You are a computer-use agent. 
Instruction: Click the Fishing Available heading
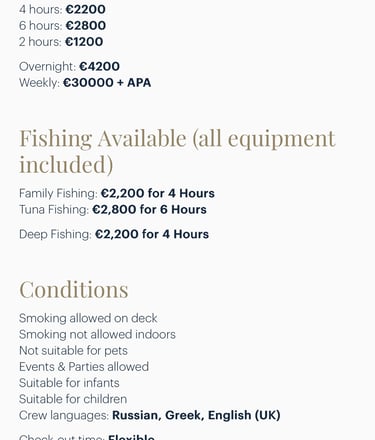point(177,151)
